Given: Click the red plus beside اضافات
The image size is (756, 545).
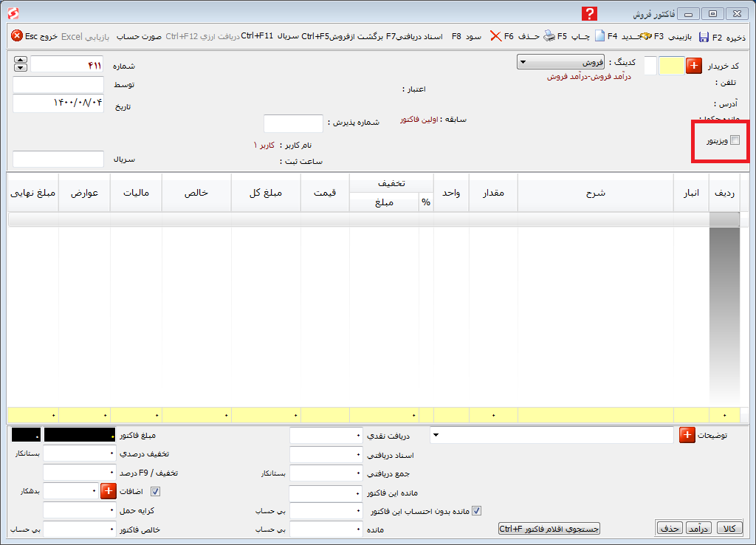Looking at the screenshot, I should pos(108,491).
